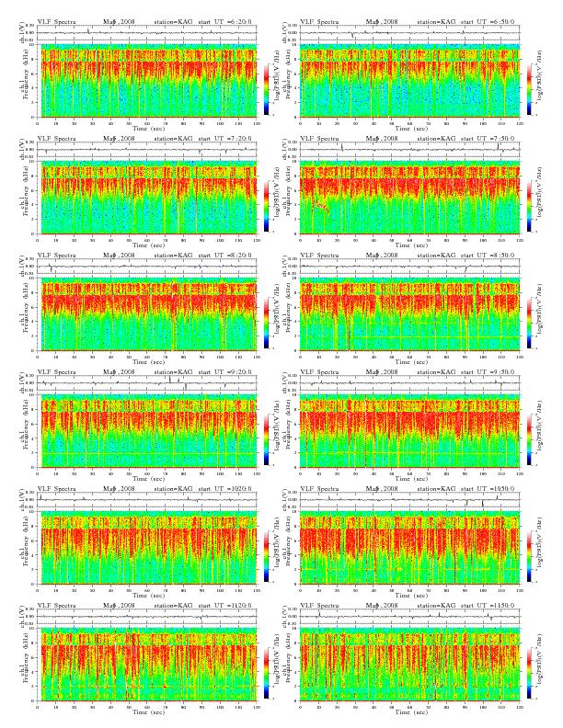Image resolution: width=563 pixels, height=728 pixels.
Task: Click the PSD color bar beside UT 7:50:0 plot
Action: (x=530, y=206)
